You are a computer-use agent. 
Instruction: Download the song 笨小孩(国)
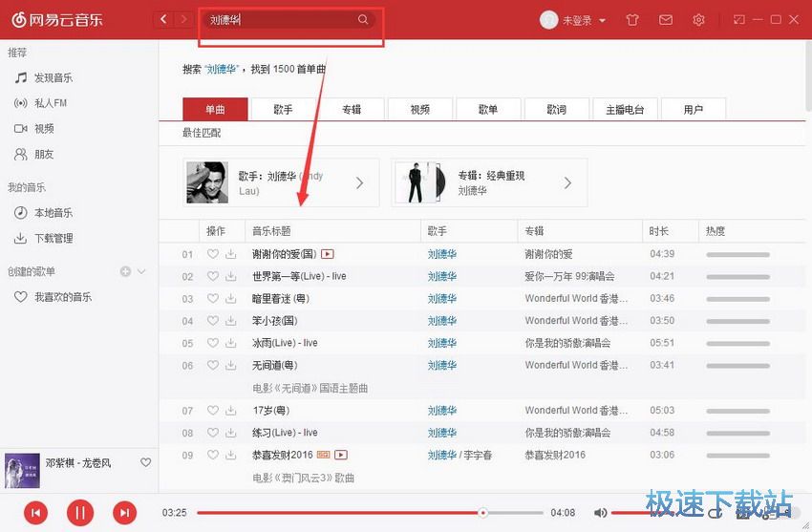click(x=231, y=321)
